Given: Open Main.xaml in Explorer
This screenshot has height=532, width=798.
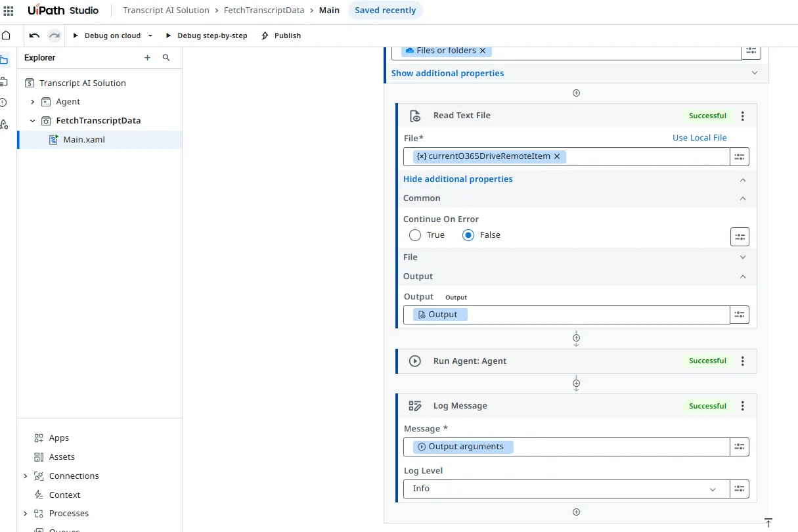Looking at the screenshot, I should click(x=83, y=140).
